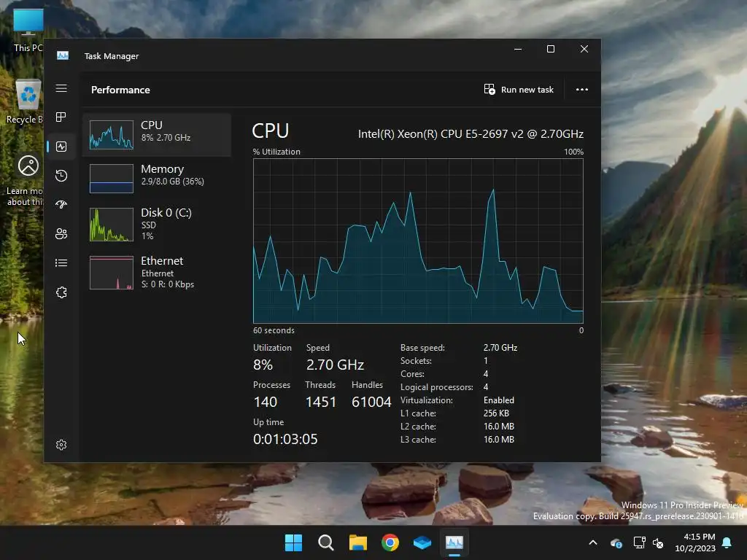Click the Base speed label
Image resolution: width=747 pixels, height=560 pixels.
pyautogui.click(x=422, y=348)
